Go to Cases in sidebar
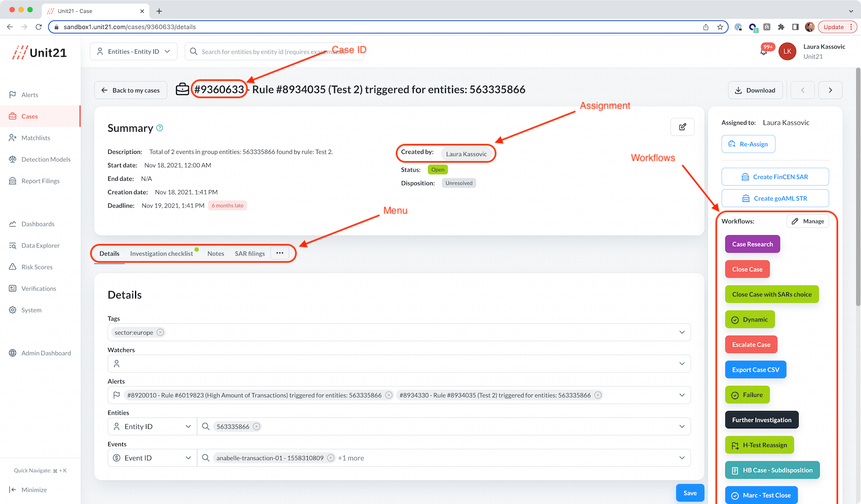Image resolution: width=861 pixels, height=504 pixels. tap(40, 116)
